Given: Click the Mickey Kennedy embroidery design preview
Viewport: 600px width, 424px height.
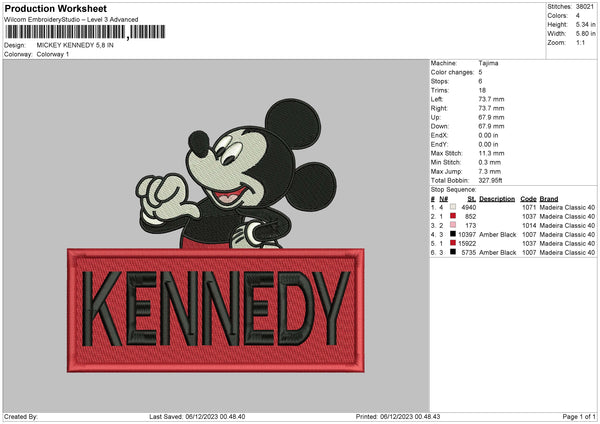Looking at the screenshot, I should tap(216, 235).
